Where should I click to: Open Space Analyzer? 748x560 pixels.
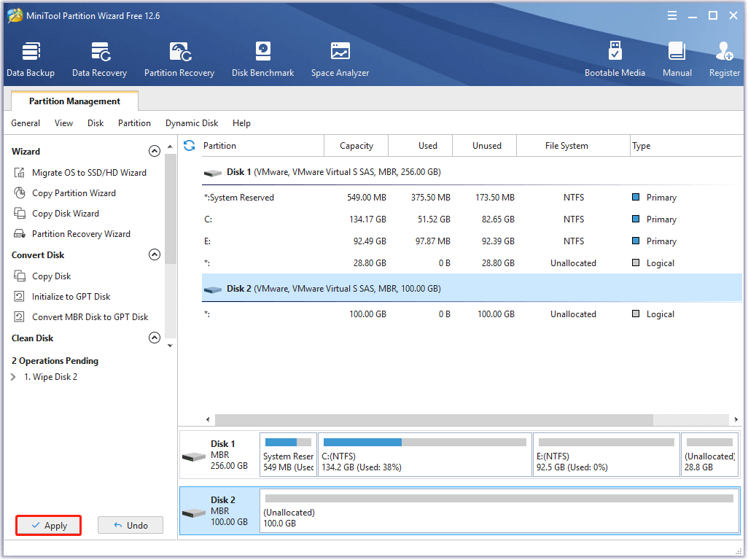pos(340,60)
